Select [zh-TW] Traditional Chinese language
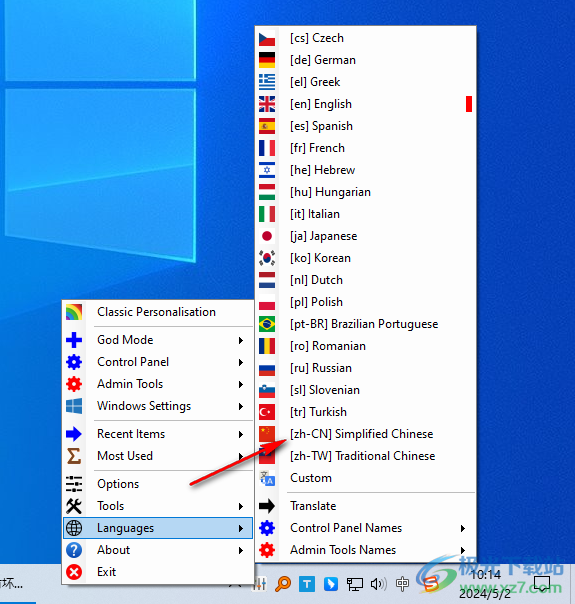 (x=365, y=456)
